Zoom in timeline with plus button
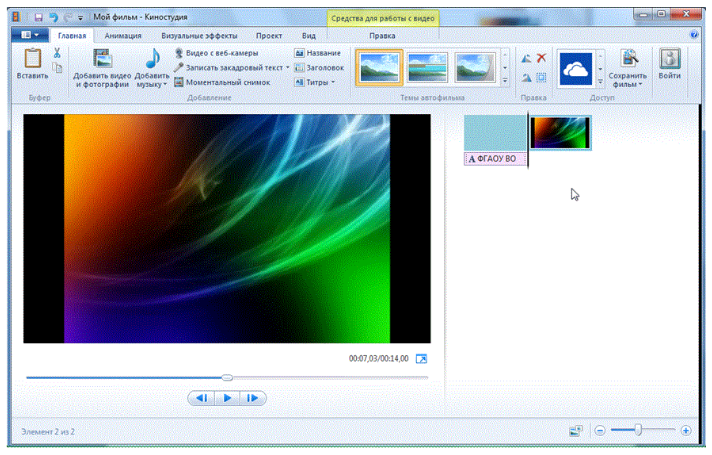 (686, 430)
